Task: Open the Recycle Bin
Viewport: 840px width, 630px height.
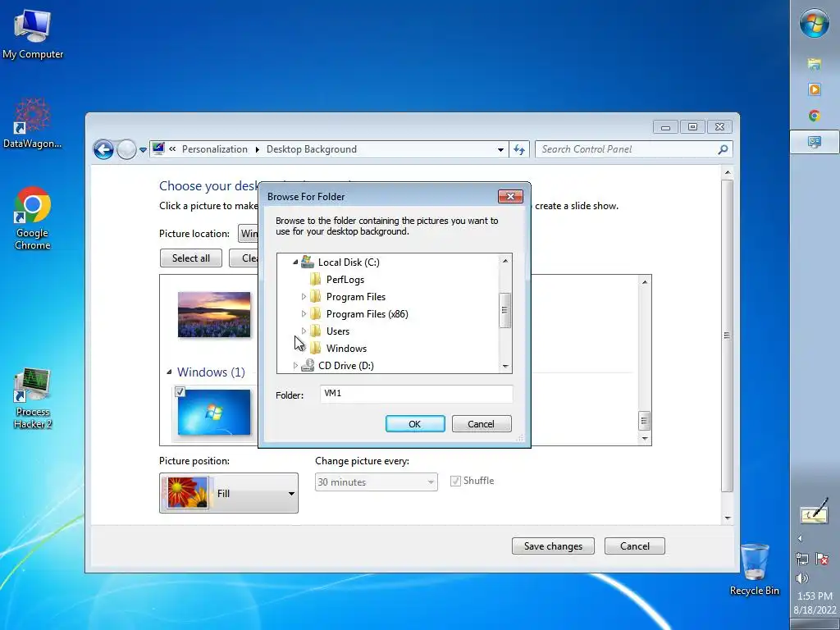Action: tap(755, 569)
